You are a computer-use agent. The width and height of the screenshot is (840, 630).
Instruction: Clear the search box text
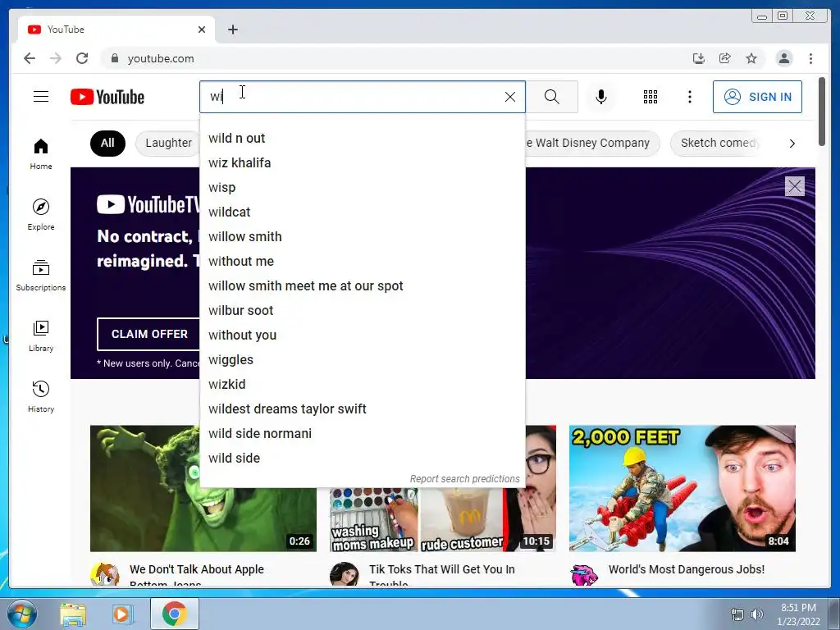[x=510, y=97]
